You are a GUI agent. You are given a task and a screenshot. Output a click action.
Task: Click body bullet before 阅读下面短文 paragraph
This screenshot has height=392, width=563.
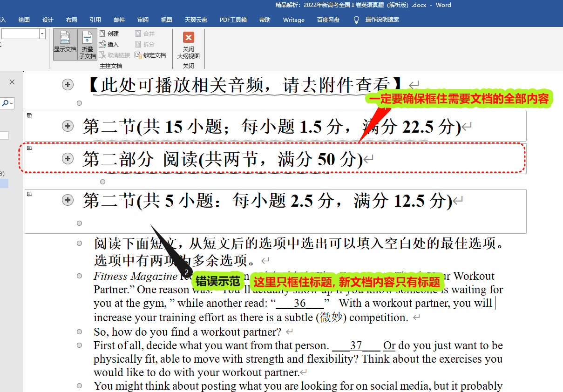(x=80, y=243)
